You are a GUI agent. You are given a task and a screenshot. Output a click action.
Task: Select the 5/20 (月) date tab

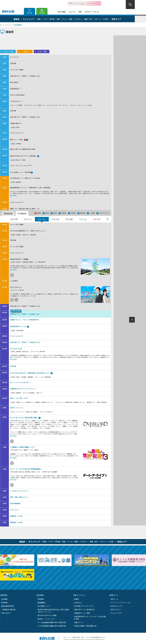click(14, 219)
